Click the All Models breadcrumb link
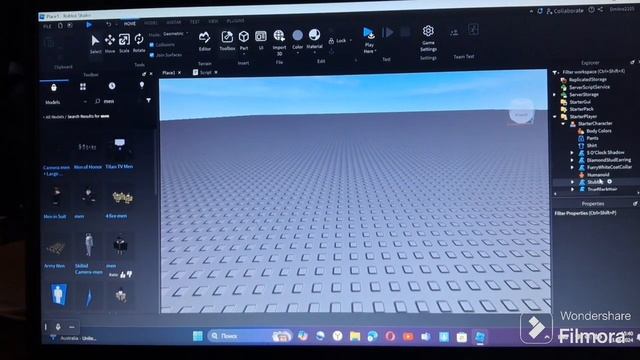640x360 pixels. [54, 117]
